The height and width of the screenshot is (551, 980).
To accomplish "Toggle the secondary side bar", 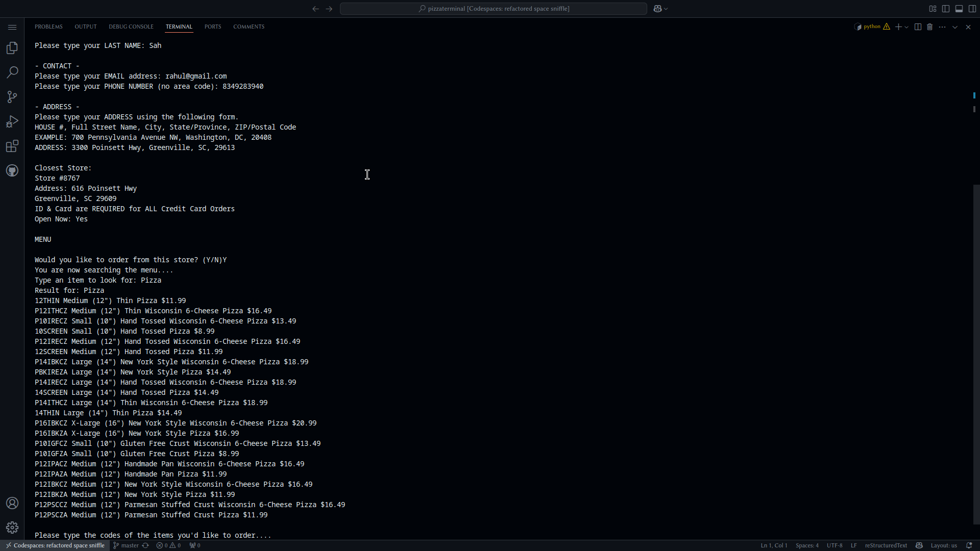I will click(x=972, y=9).
